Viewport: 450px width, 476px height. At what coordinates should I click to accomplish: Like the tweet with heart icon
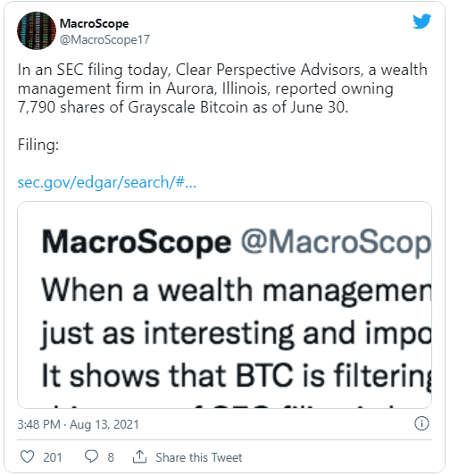(x=27, y=456)
